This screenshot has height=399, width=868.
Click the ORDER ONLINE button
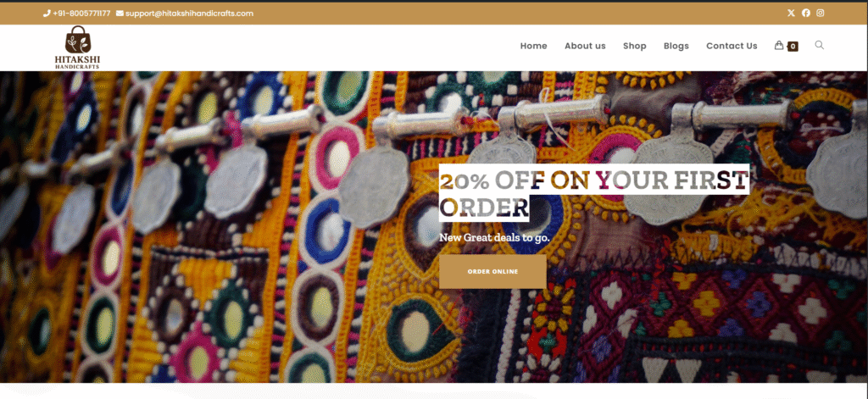point(492,272)
